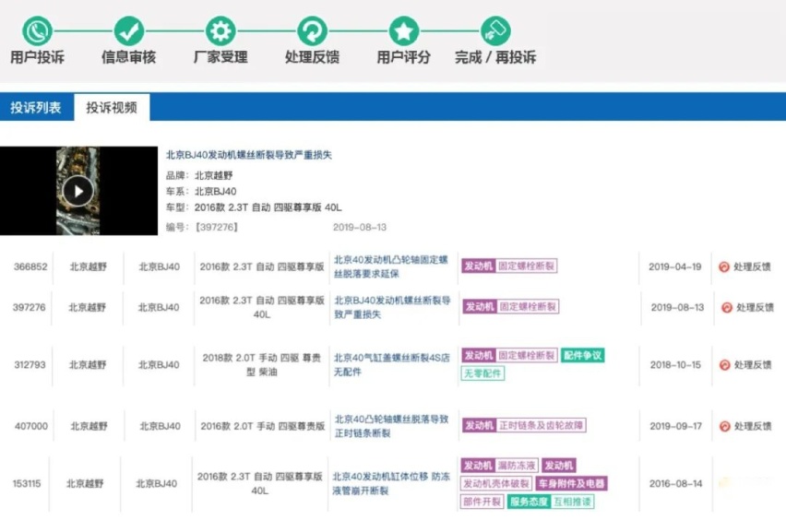786x532 pixels.
Task: Click the status icon in row 407000
Action: [x=724, y=426]
